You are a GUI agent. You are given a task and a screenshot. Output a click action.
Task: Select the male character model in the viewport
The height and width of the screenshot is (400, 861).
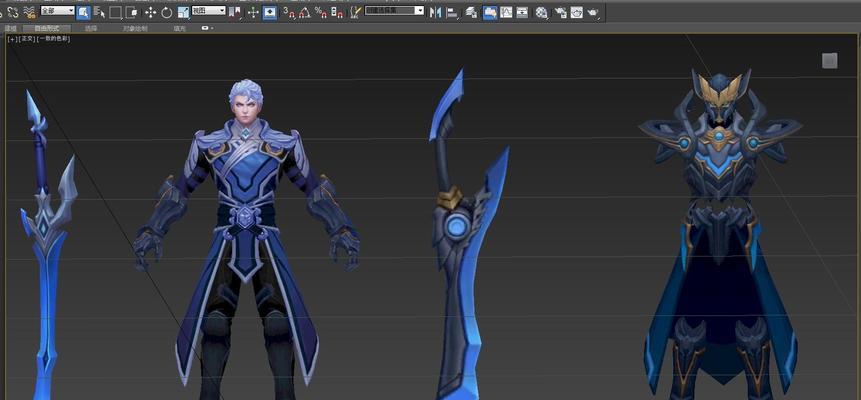246,240
